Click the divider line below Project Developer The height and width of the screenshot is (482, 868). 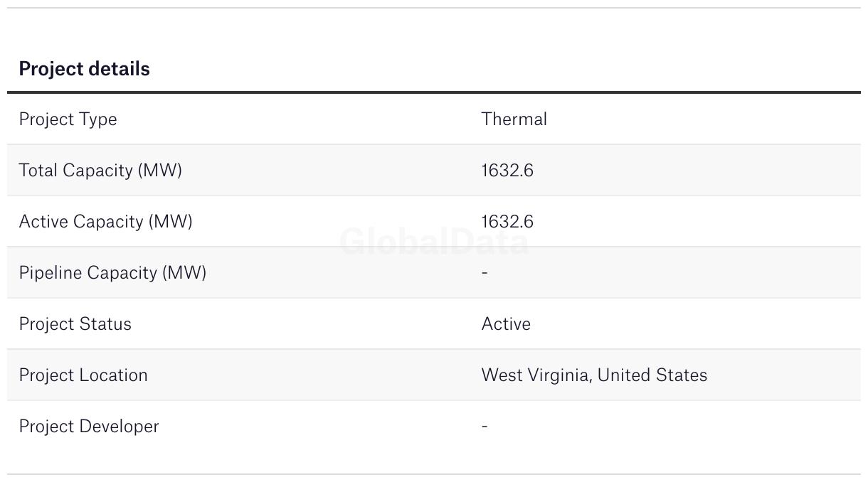coord(434,474)
